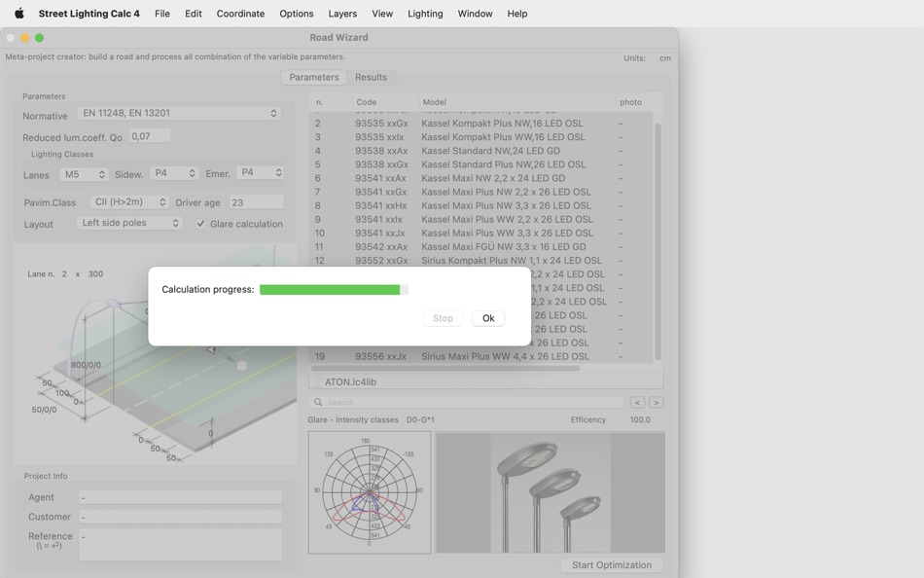Select row Sirius Kompakt Plus NW 1,1 x 24
Image resolution: width=924 pixels, height=578 pixels.
[x=480, y=260]
